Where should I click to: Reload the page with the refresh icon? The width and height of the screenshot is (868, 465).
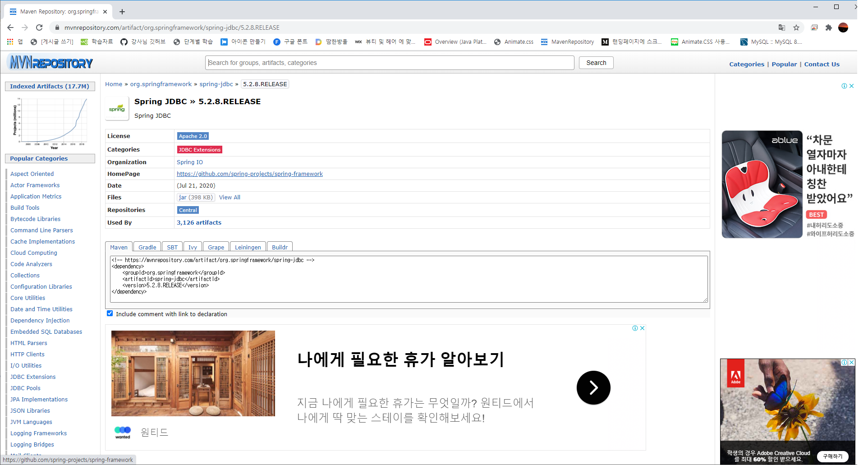(39, 28)
